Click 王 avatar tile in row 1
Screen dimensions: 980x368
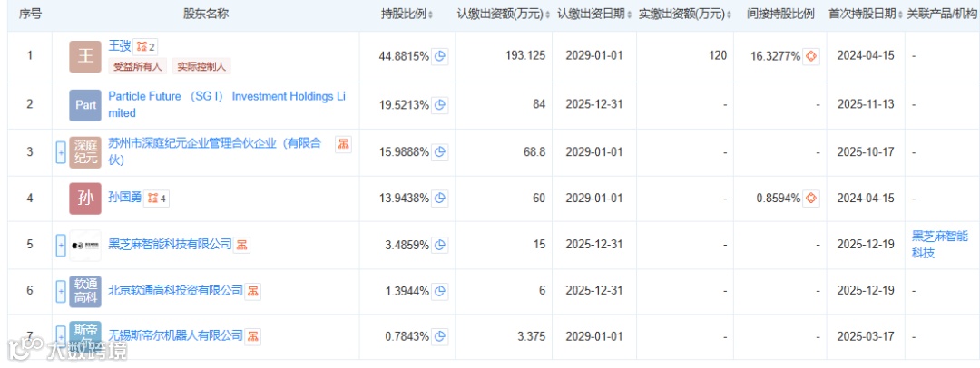click(x=84, y=56)
